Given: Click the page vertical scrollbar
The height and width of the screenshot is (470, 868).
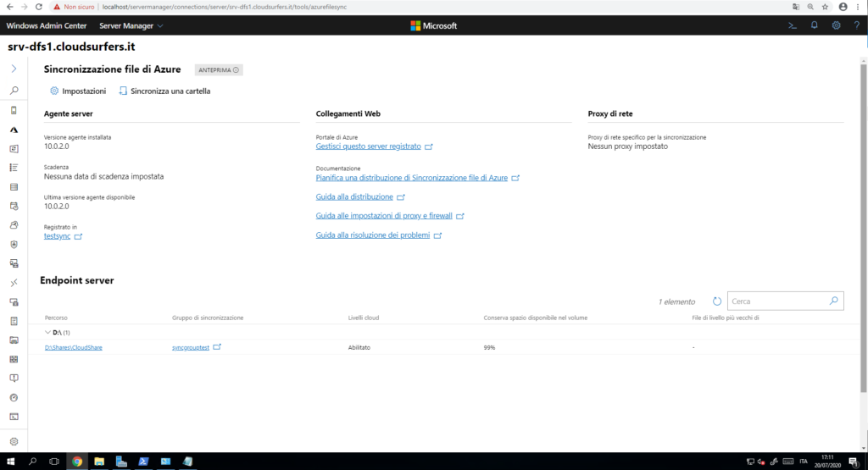Looking at the screenshot, I should point(864,228).
